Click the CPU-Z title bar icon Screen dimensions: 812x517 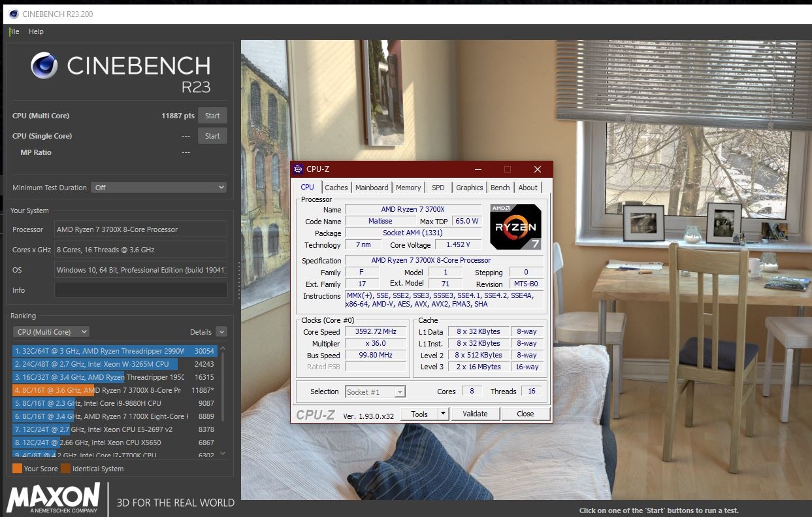[x=298, y=169]
